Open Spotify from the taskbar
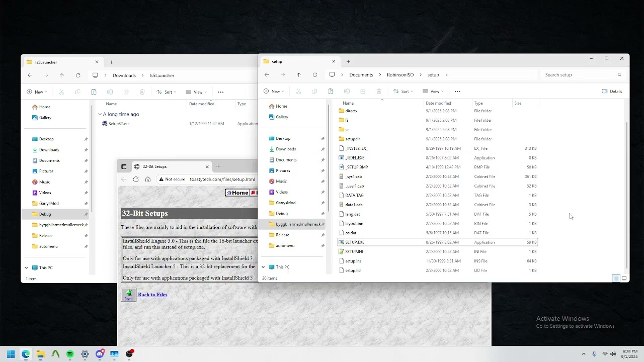The height and width of the screenshot is (362, 644). point(70,354)
